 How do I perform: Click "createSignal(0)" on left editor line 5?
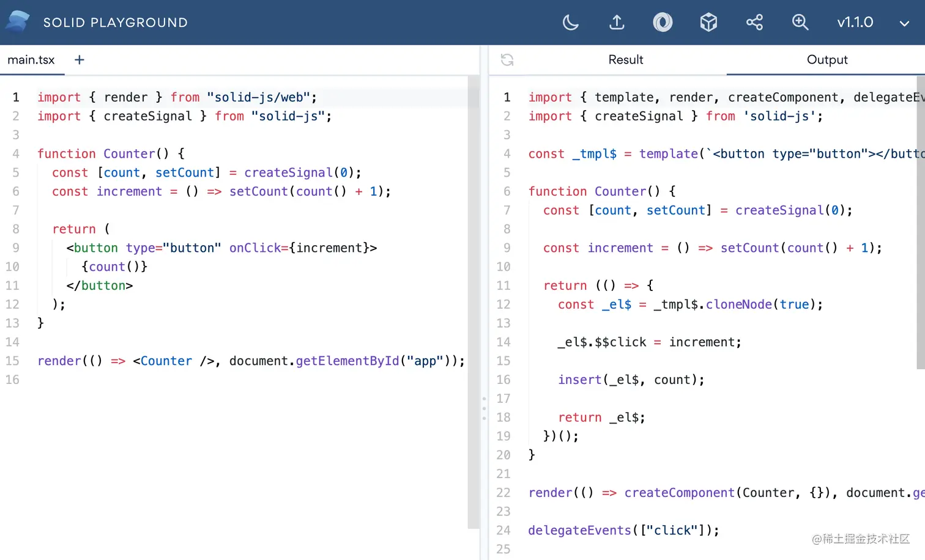coord(299,173)
